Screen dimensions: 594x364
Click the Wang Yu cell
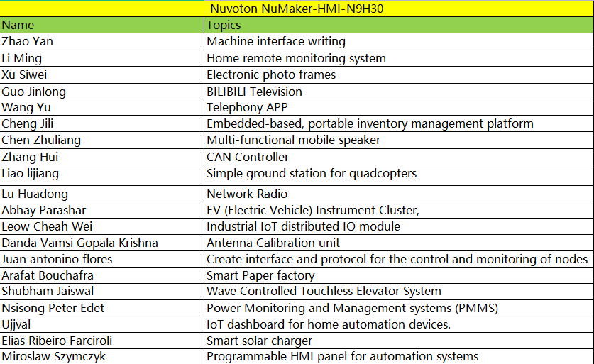point(102,108)
